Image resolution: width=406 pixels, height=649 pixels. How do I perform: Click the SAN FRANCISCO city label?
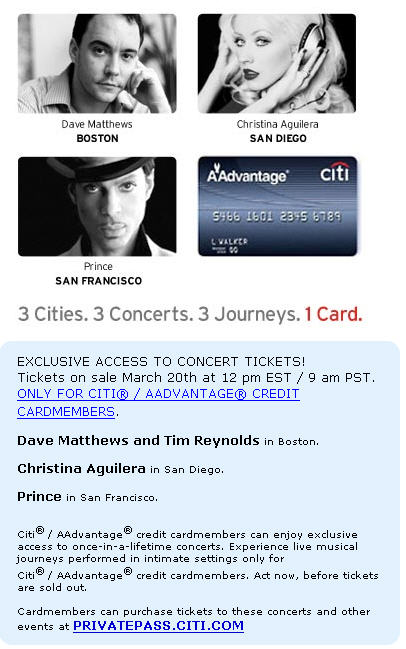click(98, 281)
